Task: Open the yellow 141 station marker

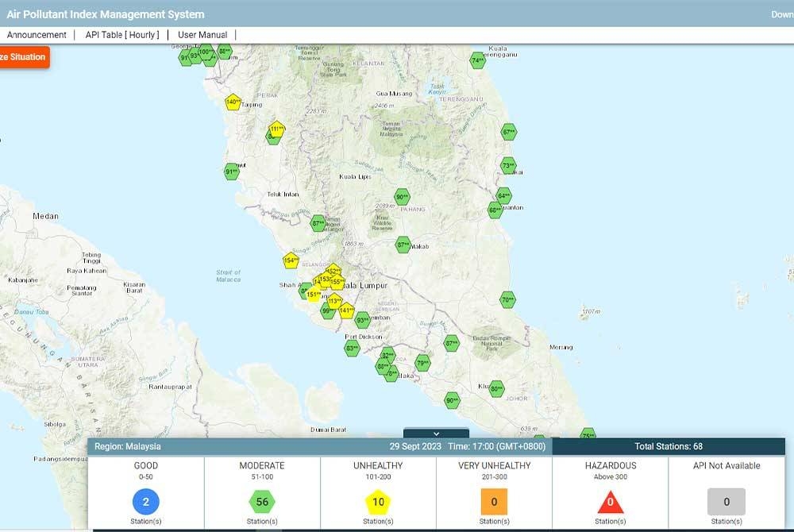Action: point(347,310)
